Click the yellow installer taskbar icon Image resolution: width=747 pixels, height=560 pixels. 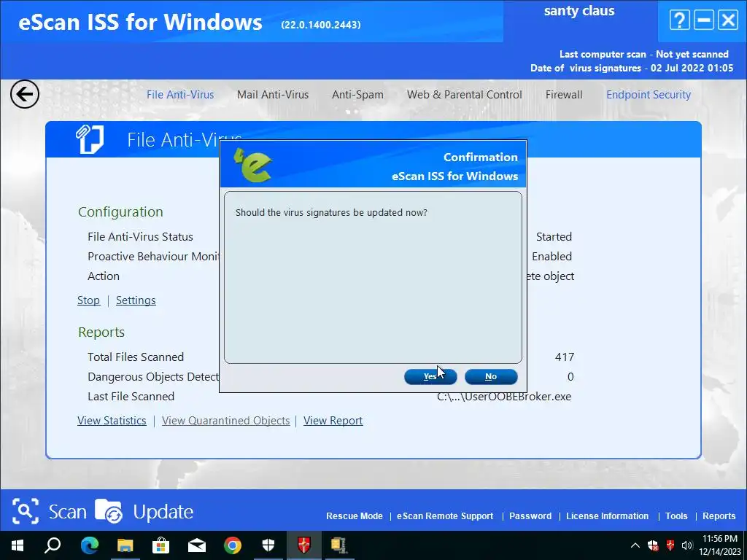click(x=338, y=545)
